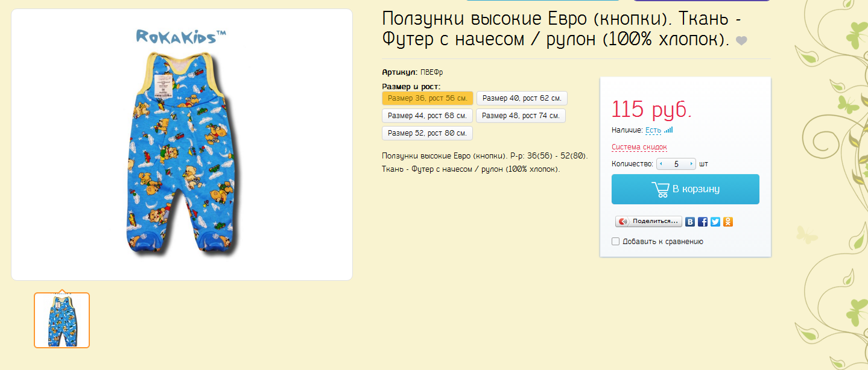The height and width of the screenshot is (370, 868).
Task: Open the 'Поделиться...' share menu
Action: point(648,222)
